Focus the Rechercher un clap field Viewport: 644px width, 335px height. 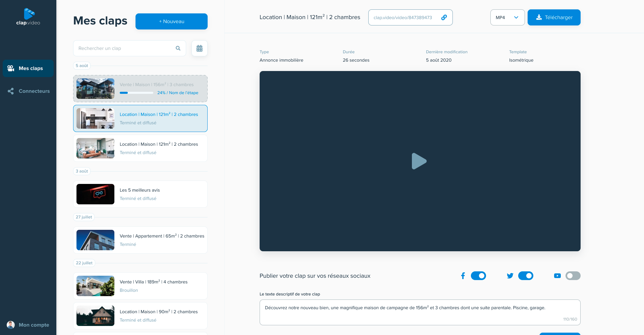tap(124, 48)
